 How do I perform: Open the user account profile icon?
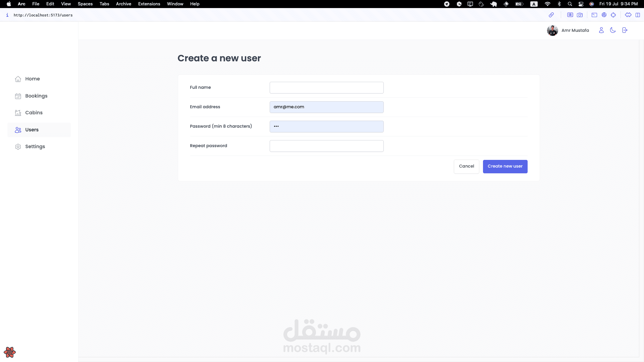601,30
